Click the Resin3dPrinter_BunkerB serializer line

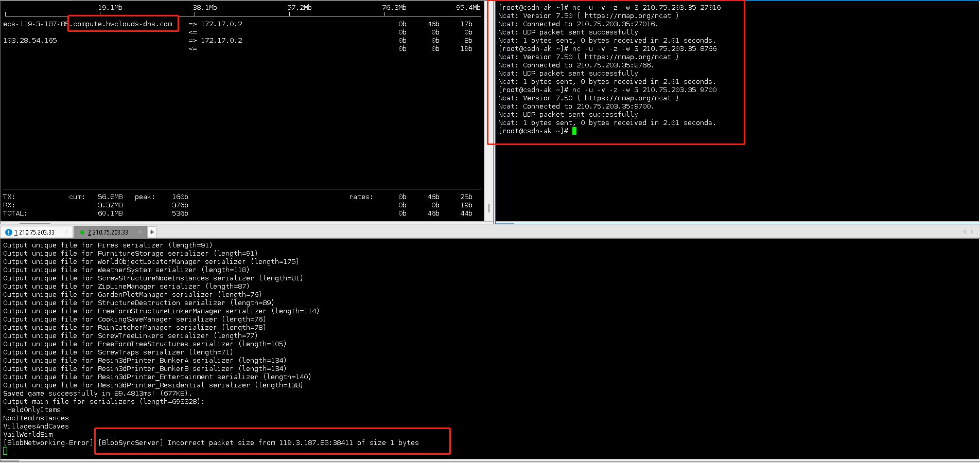click(145, 368)
